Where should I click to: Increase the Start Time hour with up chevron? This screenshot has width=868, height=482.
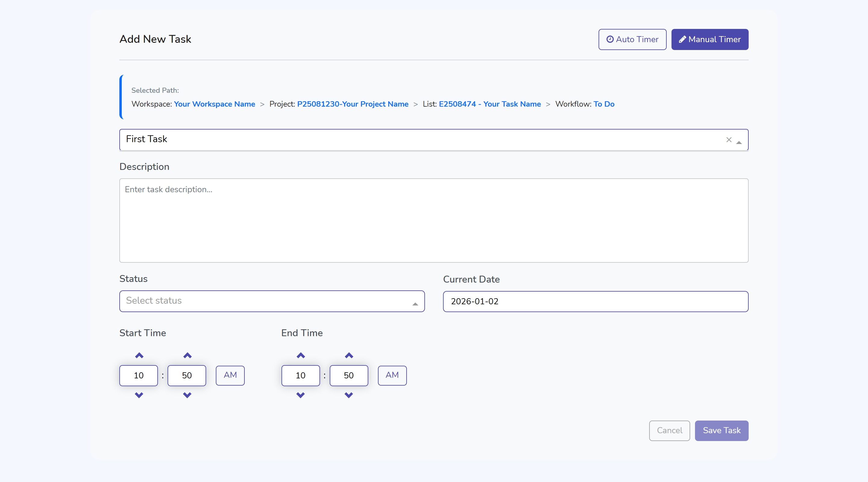coord(139,355)
